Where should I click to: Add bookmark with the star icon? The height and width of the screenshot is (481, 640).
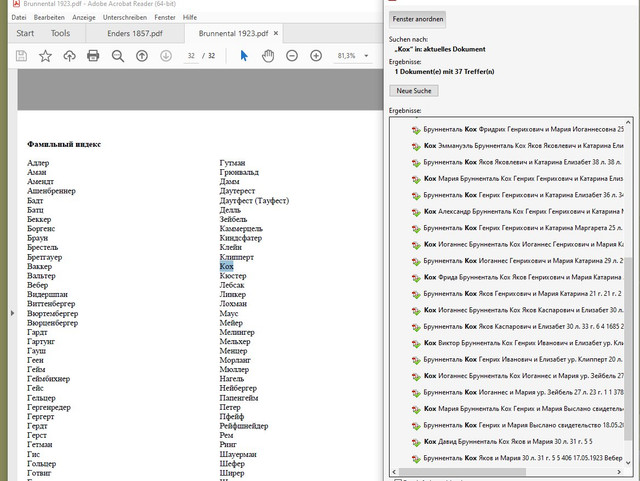pyautogui.click(x=45, y=56)
